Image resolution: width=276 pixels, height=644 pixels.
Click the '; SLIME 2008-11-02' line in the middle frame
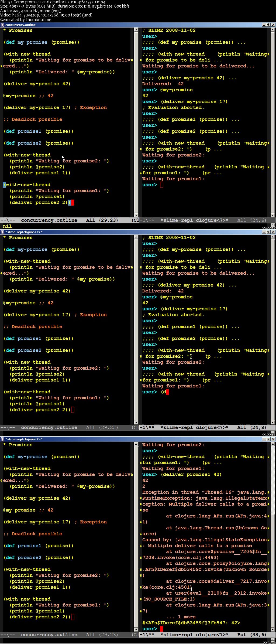tap(169, 238)
